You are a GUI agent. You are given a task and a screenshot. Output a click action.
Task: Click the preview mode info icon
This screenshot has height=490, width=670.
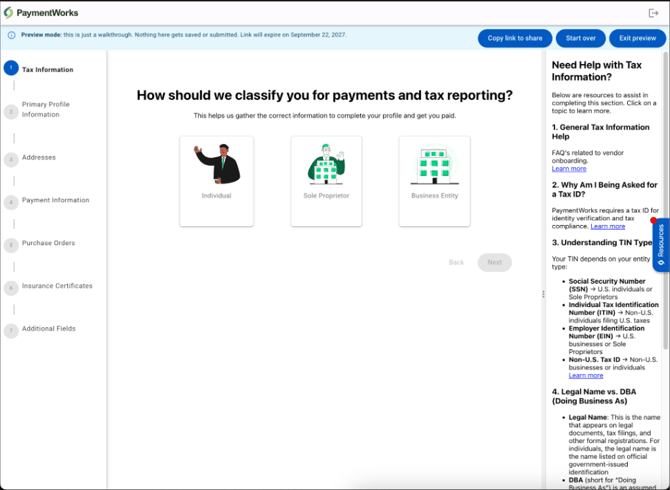click(12, 35)
